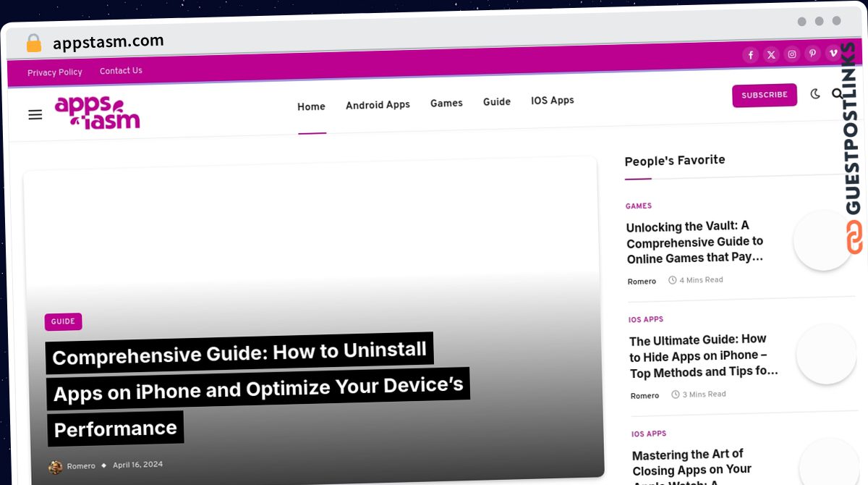The width and height of the screenshot is (868, 485).
Task: Click Romero under Hide Apps article
Action: 644,396
